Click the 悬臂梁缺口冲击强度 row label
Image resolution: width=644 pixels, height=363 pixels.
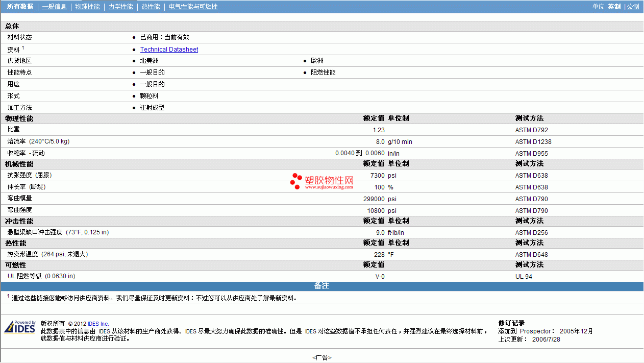click(x=58, y=232)
